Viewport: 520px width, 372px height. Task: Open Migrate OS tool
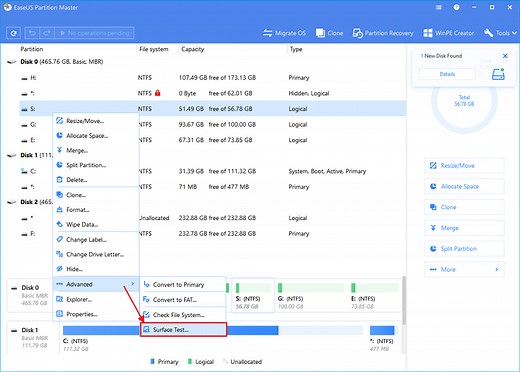click(284, 33)
